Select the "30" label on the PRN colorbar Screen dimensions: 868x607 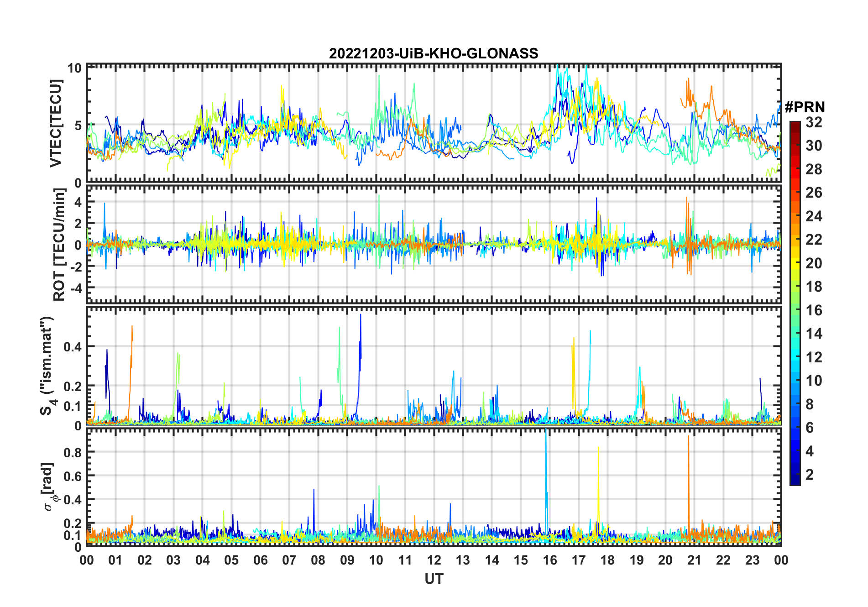(x=814, y=146)
